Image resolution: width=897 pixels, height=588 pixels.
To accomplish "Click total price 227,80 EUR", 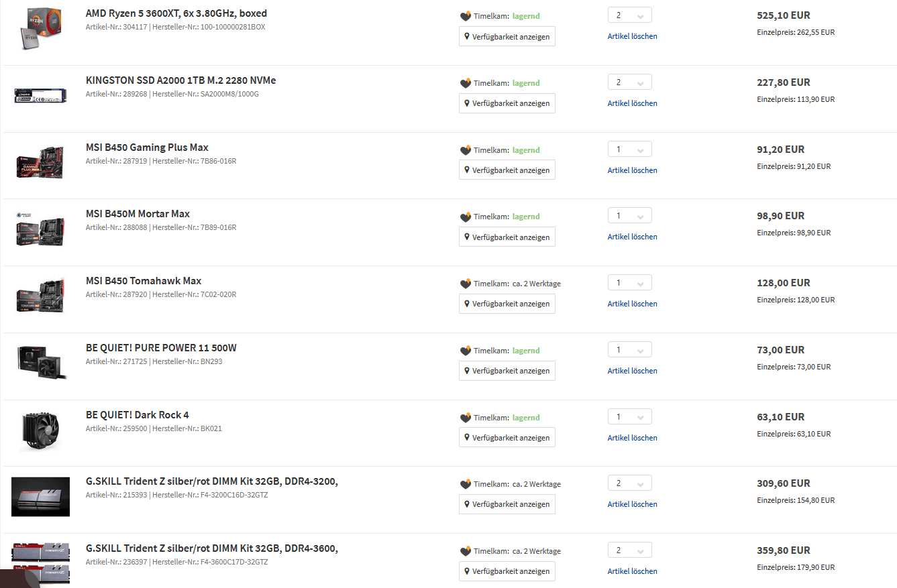I will tap(784, 82).
